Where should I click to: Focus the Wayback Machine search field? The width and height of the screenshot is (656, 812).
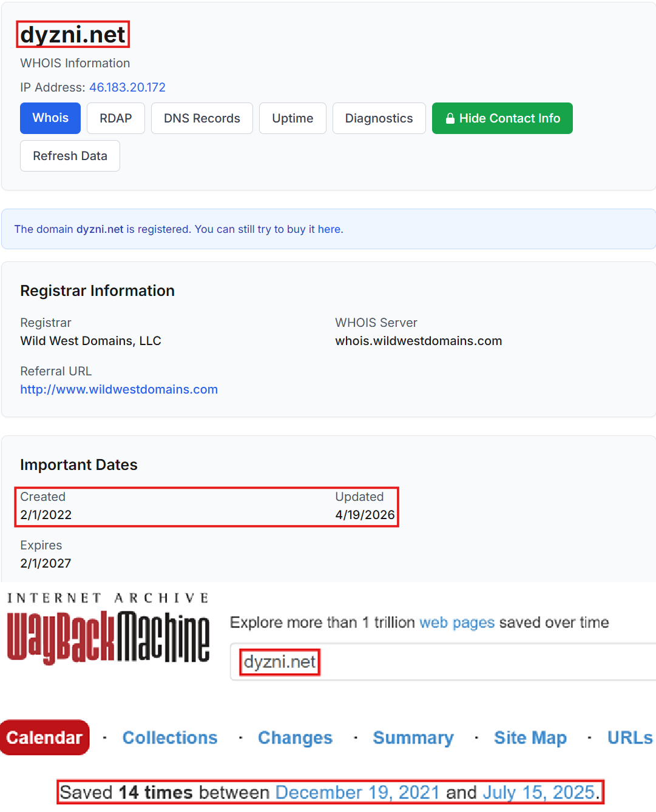click(443, 662)
